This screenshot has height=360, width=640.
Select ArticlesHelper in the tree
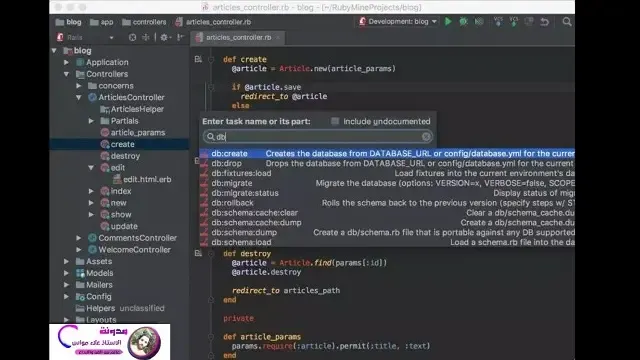137,109
